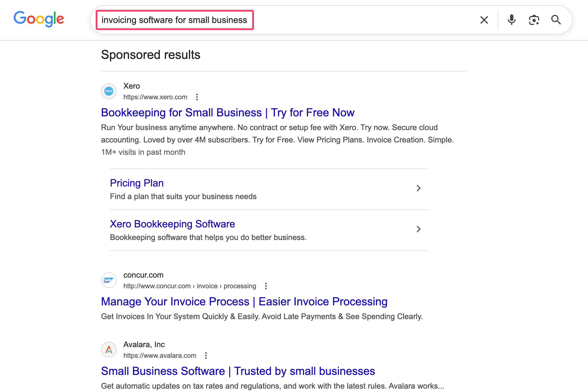Expand the Pricing Plan sitelink chevron
The height and width of the screenshot is (392, 588).
419,188
